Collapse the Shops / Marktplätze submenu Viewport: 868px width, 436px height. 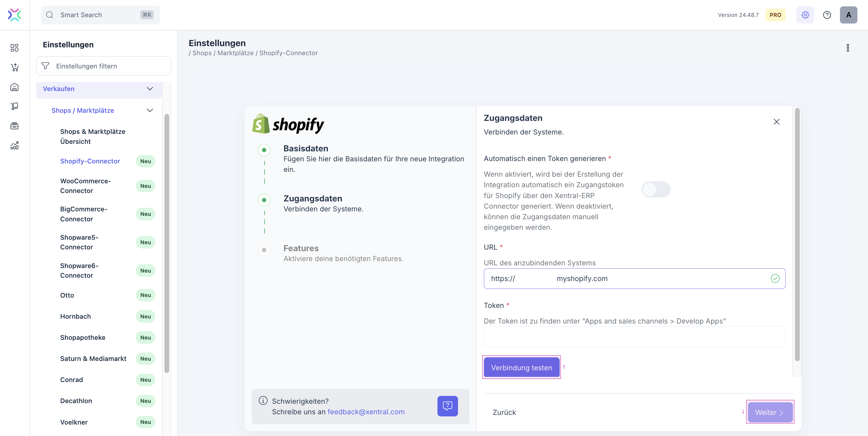pos(150,110)
